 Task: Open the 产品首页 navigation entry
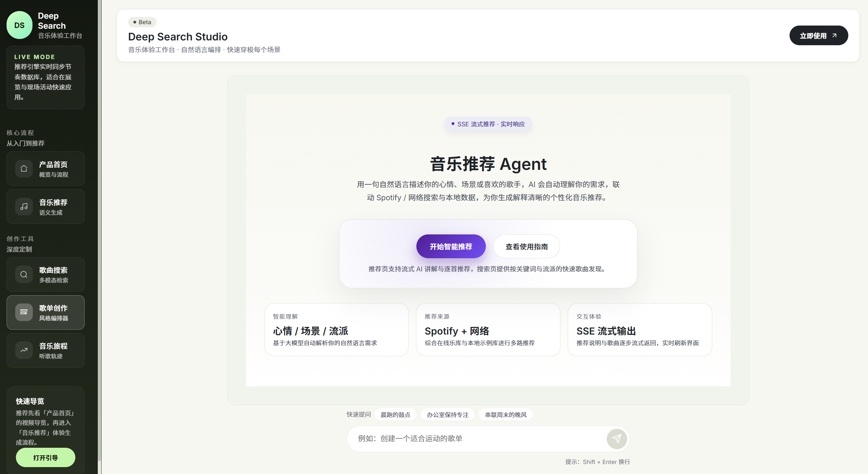pyautogui.click(x=45, y=168)
